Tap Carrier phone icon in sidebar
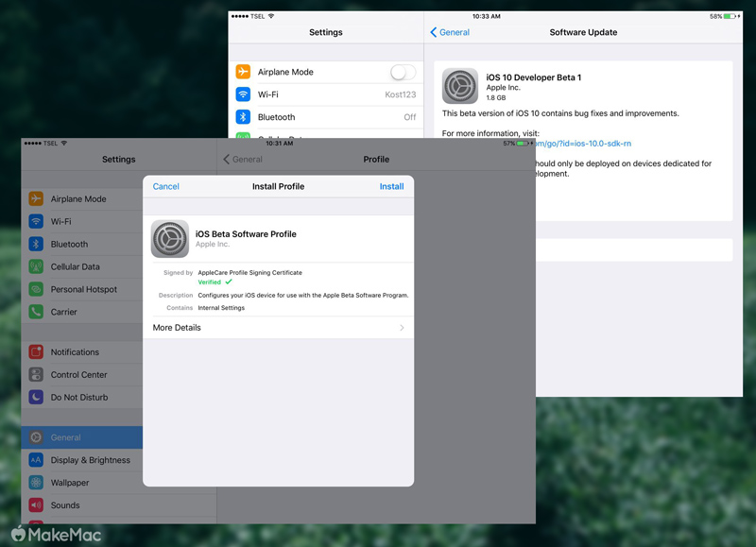This screenshot has height=547, width=756. (36, 312)
